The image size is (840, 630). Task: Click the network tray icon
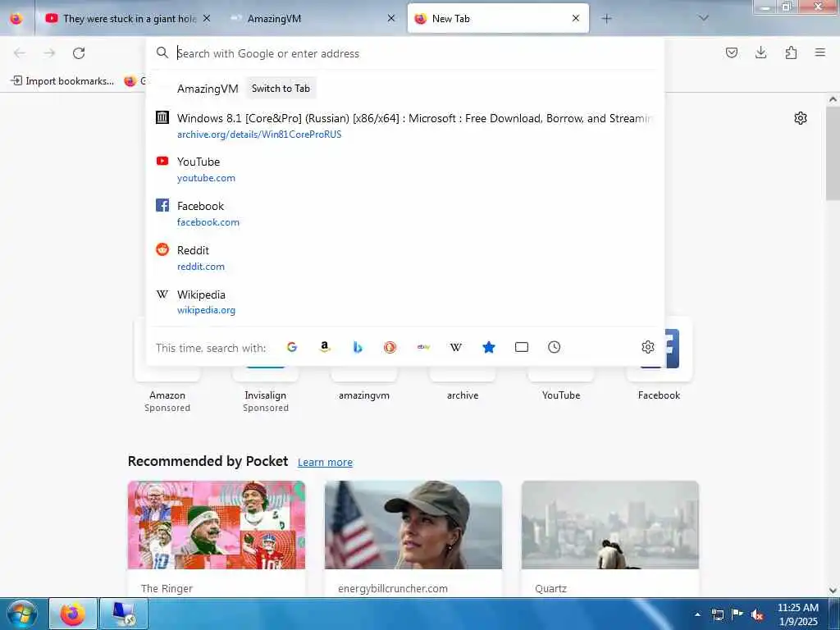(x=718, y=614)
